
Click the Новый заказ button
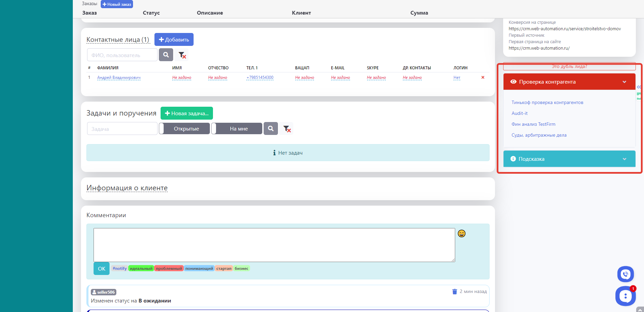tap(117, 4)
